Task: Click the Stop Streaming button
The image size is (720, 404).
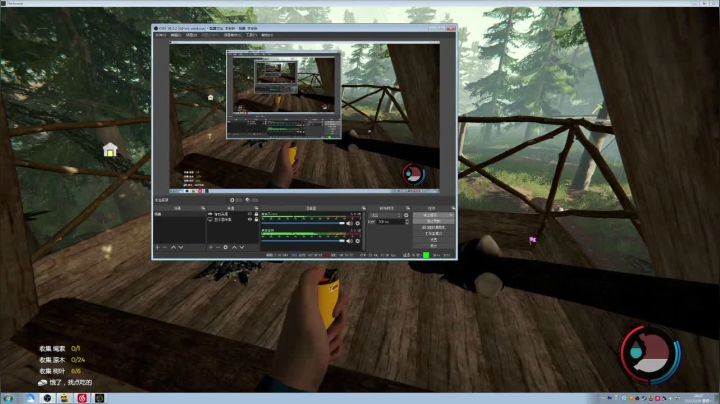Action: (433, 215)
